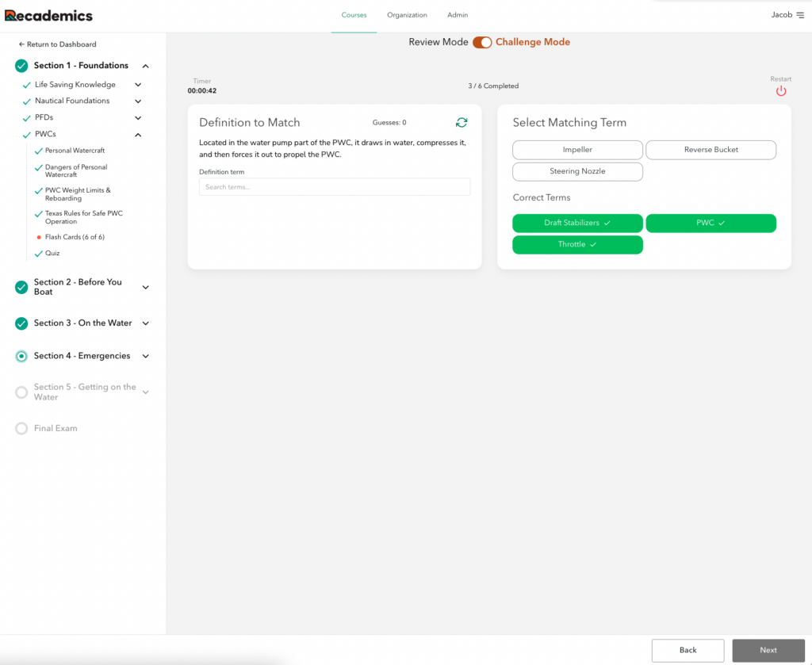Expand Section 2 Before You Boat
Viewport: 812px width, 665px height.
tap(145, 287)
